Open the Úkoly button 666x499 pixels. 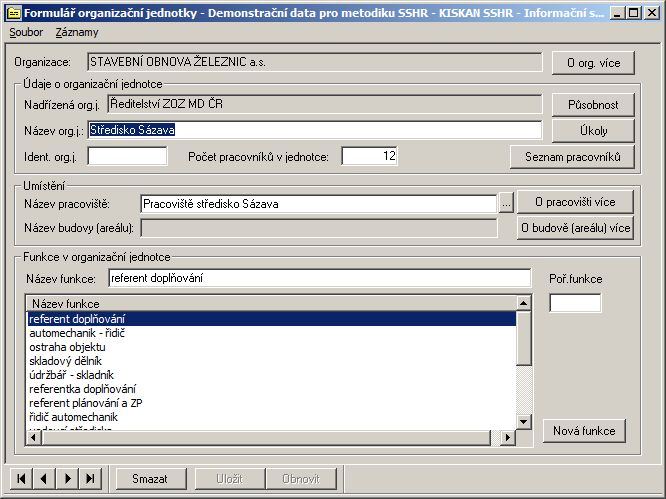593,131
